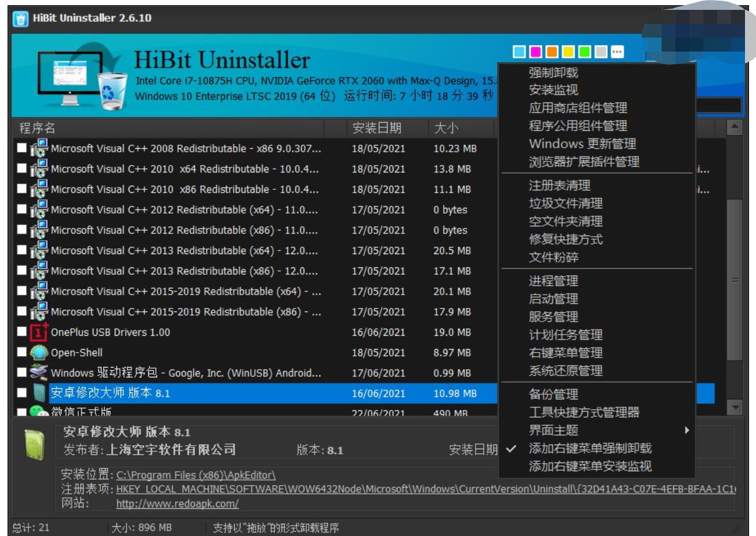Click the Windows 驱动程序包 row icon

pyautogui.click(x=39, y=373)
